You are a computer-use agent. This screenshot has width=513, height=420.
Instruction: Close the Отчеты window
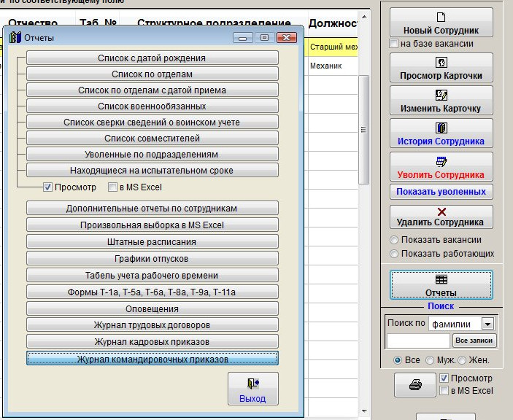point(287,38)
